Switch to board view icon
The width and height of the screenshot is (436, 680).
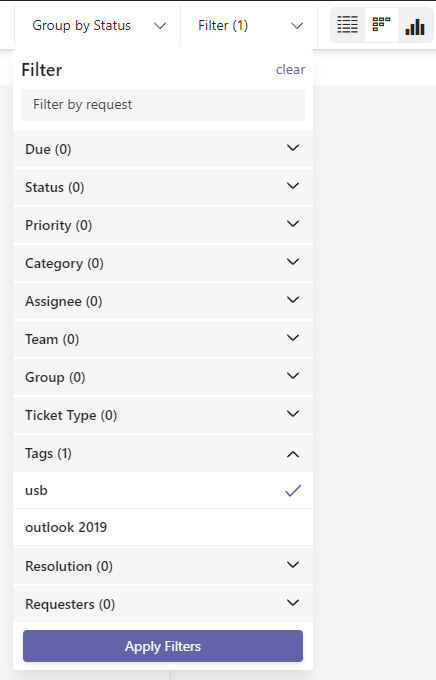[381, 25]
